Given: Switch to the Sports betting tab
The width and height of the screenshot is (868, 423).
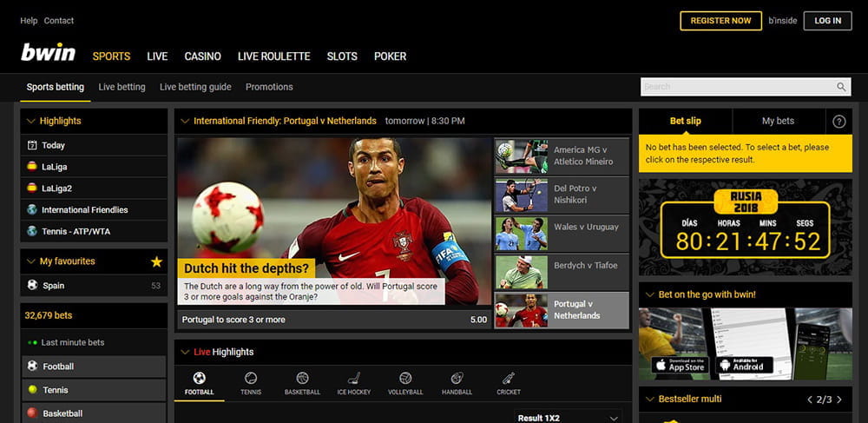Looking at the screenshot, I should pos(56,87).
